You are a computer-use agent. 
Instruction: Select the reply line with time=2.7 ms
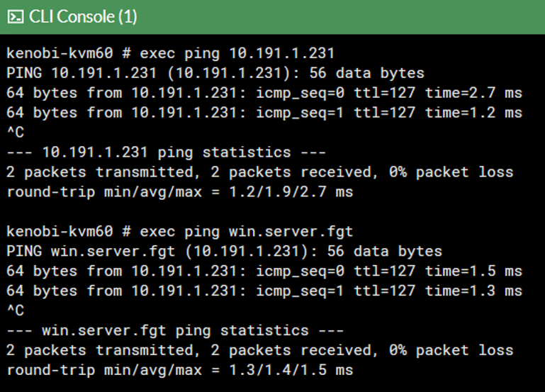coord(264,93)
